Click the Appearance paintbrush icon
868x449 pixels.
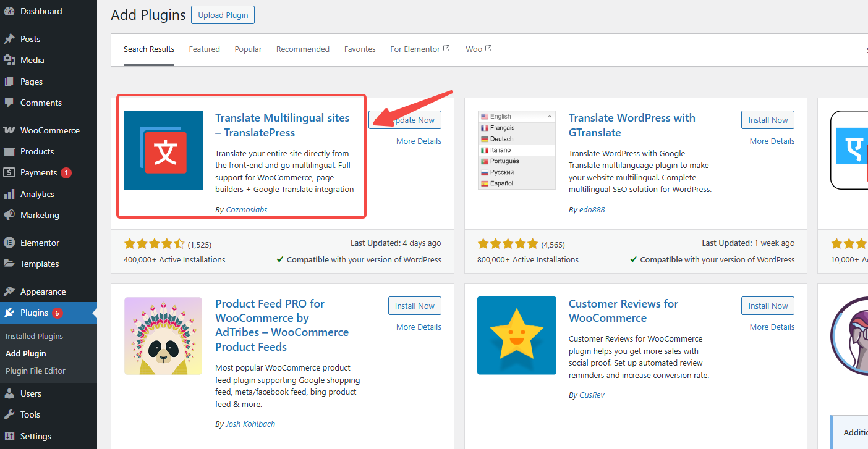pyautogui.click(x=9, y=292)
